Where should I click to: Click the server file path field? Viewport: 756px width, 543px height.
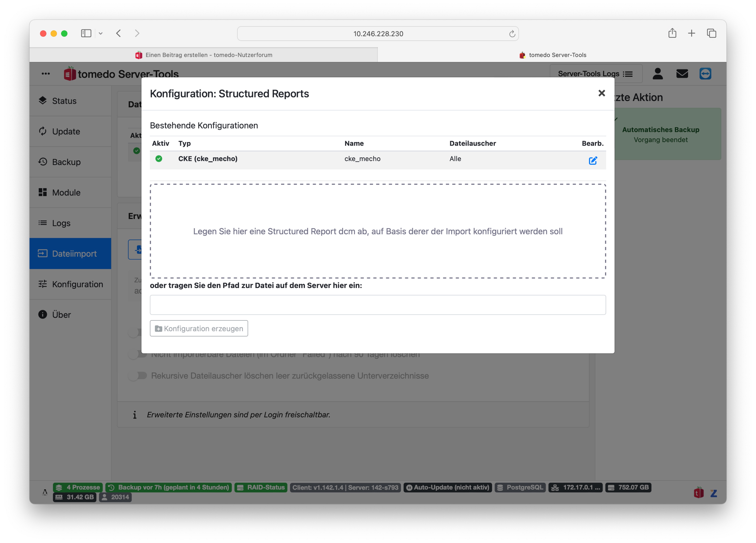point(378,305)
